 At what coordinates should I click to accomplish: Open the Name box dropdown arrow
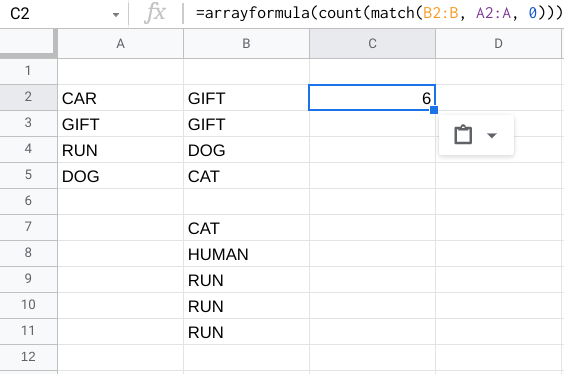116,15
